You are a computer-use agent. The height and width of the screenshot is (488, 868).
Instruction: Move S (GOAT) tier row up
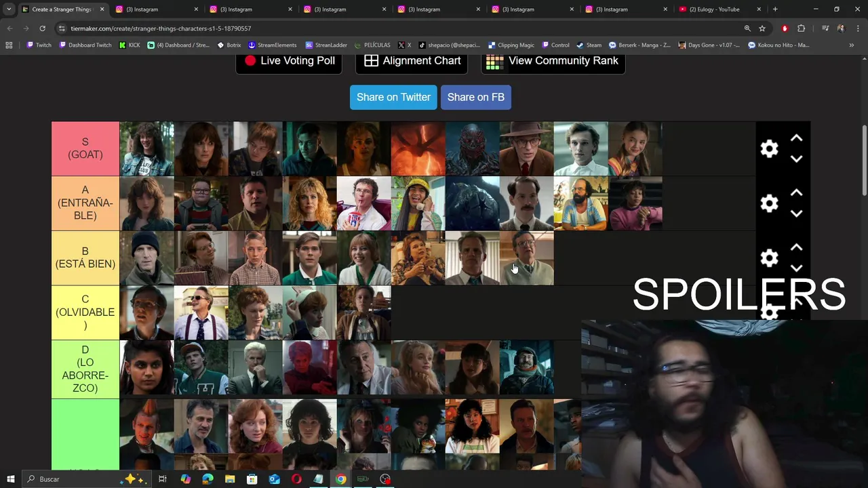tap(797, 138)
